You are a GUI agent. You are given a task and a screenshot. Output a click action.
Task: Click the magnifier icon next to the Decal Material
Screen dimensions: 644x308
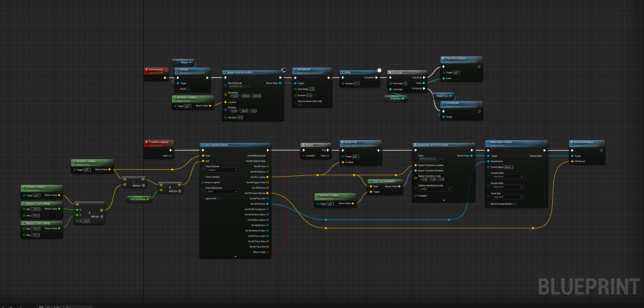(248, 86)
